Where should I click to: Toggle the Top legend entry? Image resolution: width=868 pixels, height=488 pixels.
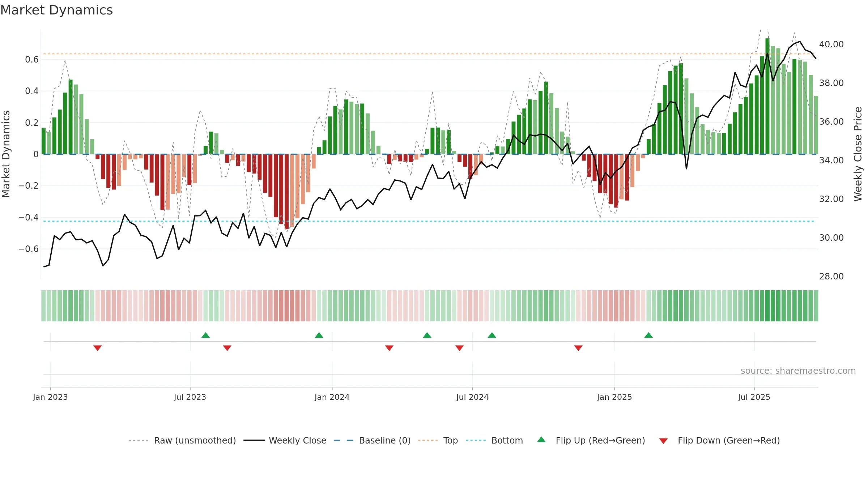[438, 440]
